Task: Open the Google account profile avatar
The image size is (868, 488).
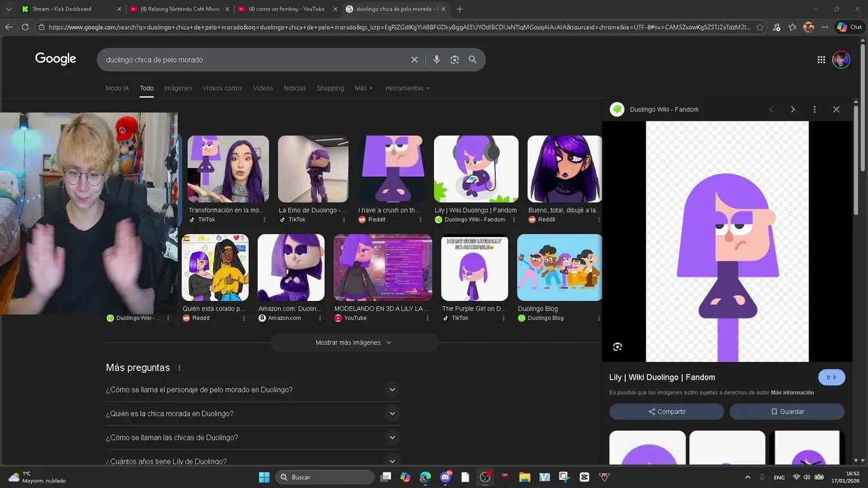Action: click(841, 60)
